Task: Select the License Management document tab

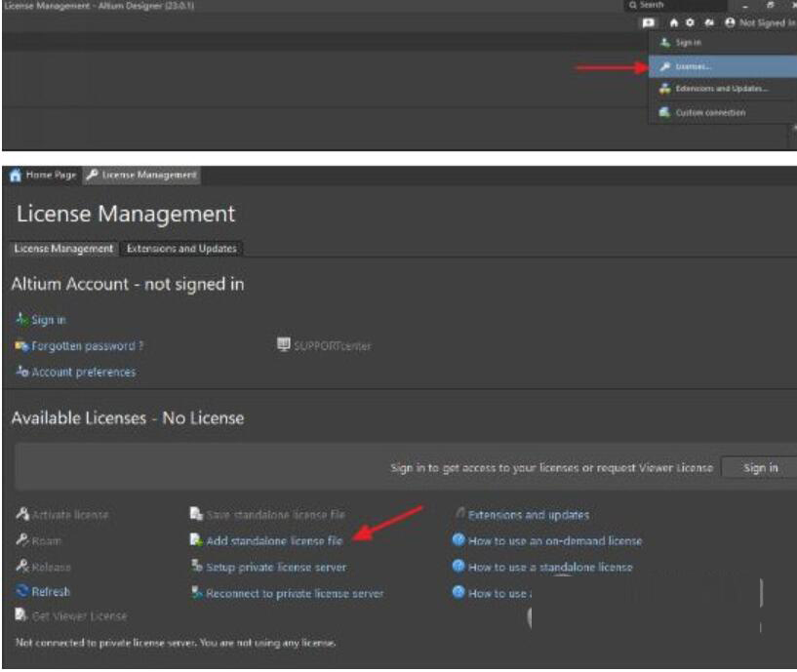Action: (x=141, y=175)
